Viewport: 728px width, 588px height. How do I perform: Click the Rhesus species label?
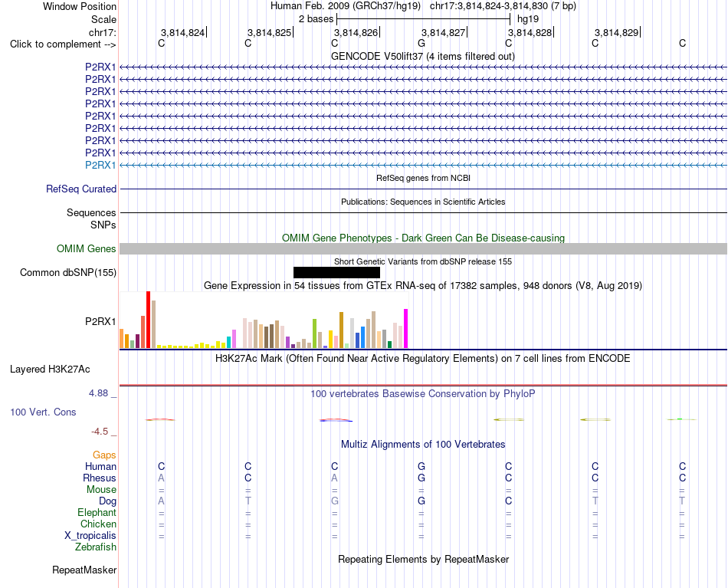click(x=100, y=478)
